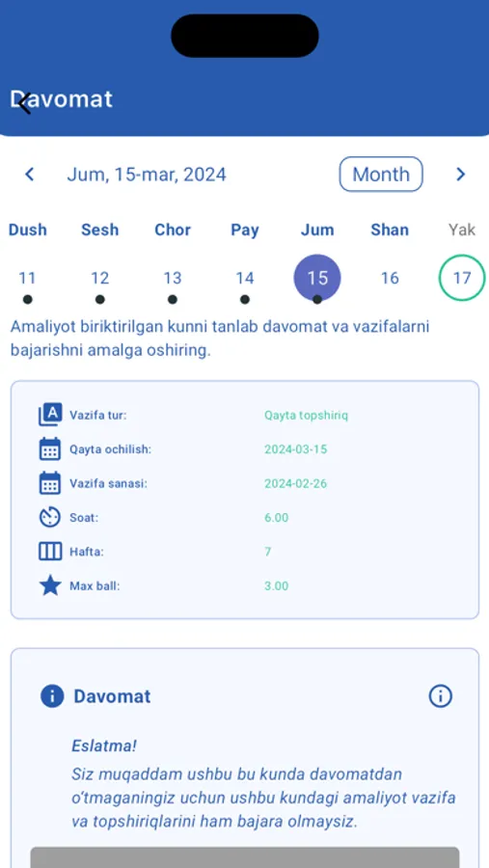Switch the calendar to Month view
489x868 pixels.
coord(381,175)
